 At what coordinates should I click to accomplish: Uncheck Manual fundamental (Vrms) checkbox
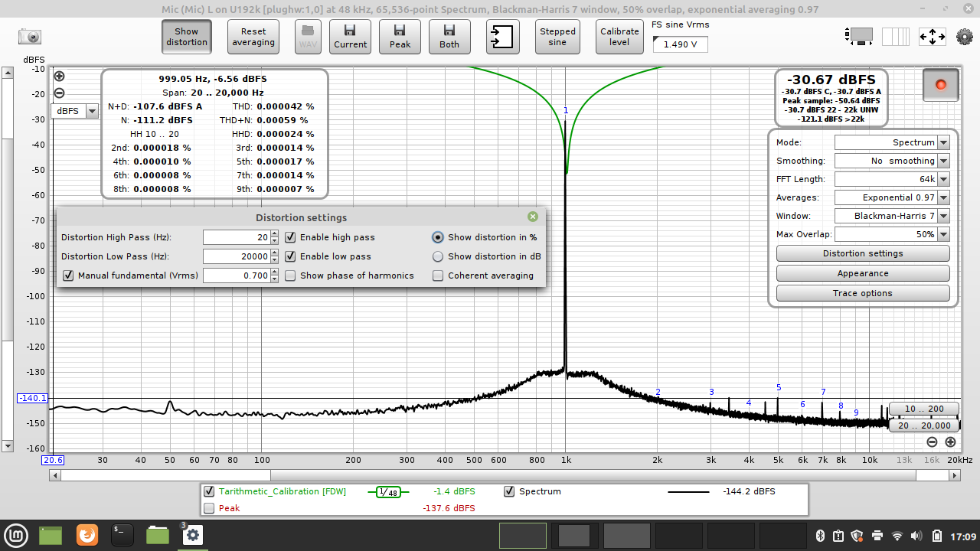[x=68, y=275]
